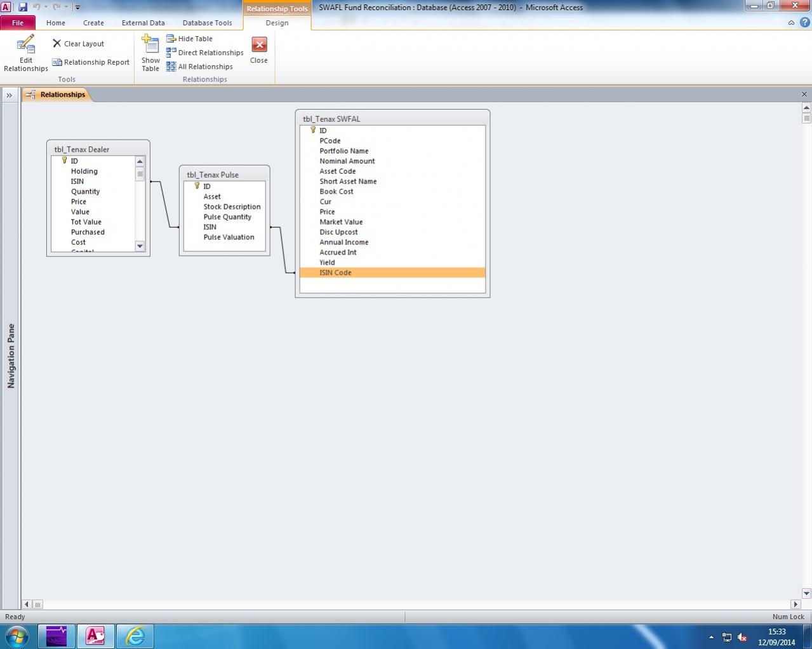Launch Internet Explorer from the taskbar
The height and width of the screenshot is (649, 812).
point(135,636)
